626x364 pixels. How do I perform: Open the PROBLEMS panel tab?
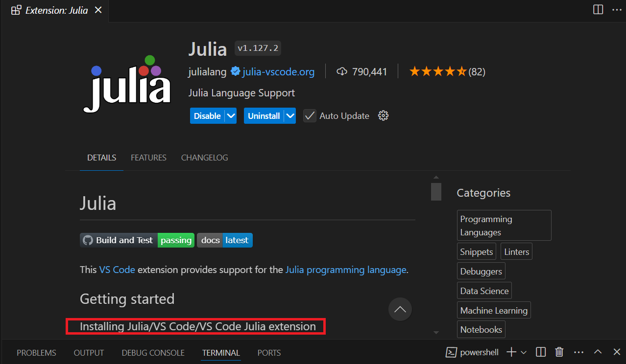click(36, 353)
